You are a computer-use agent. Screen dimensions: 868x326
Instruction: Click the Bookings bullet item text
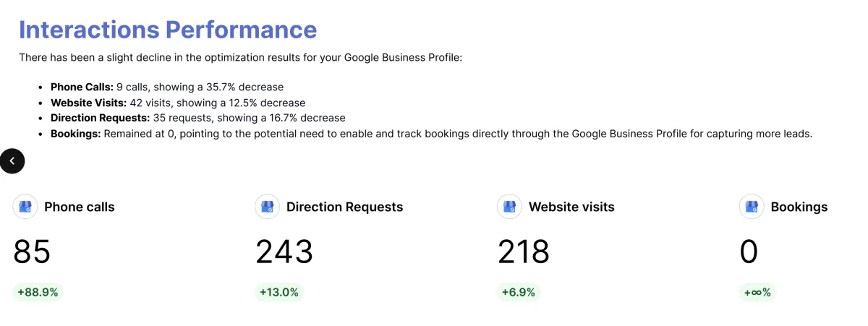tap(432, 134)
